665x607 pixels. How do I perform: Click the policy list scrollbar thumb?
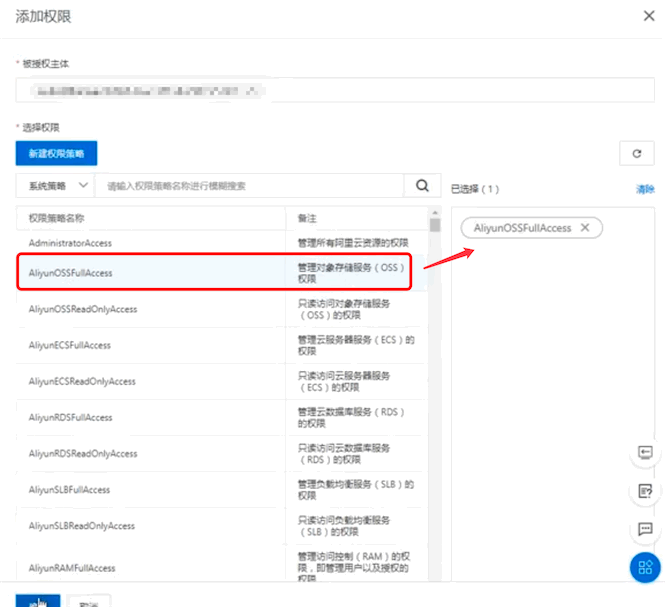pos(435,225)
